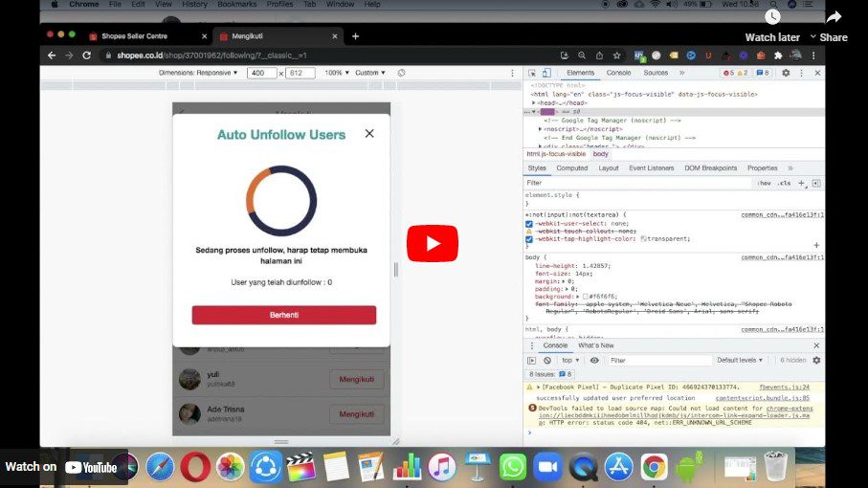Screen dimensions: 868x488
Task: Open DevTools settings gear
Action: click(x=786, y=73)
